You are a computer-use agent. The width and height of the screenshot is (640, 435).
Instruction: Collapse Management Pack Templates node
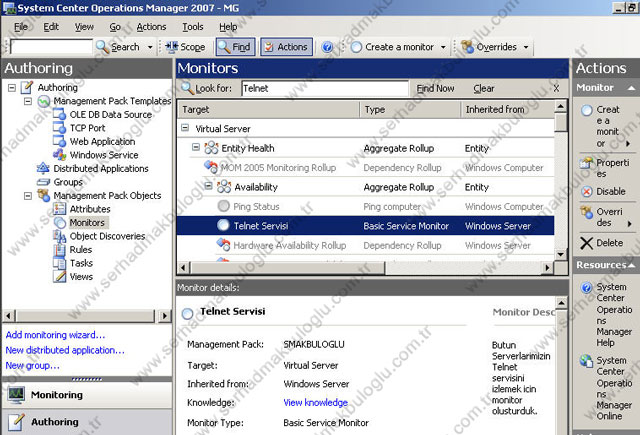(x=28, y=101)
